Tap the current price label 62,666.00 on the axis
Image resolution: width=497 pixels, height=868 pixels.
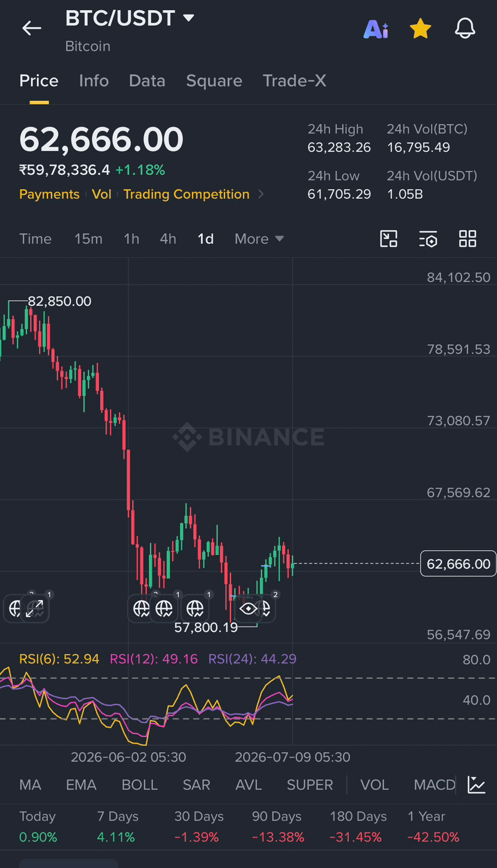tap(459, 563)
